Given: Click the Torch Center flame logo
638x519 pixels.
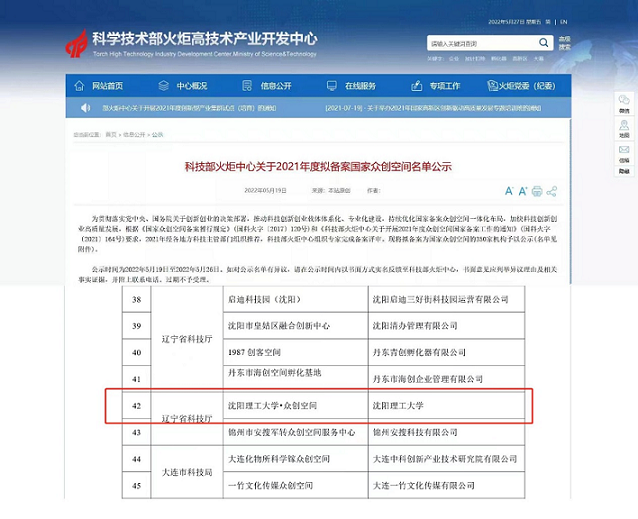Looking at the screenshot, I should pyautogui.click(x=75, y=43).
